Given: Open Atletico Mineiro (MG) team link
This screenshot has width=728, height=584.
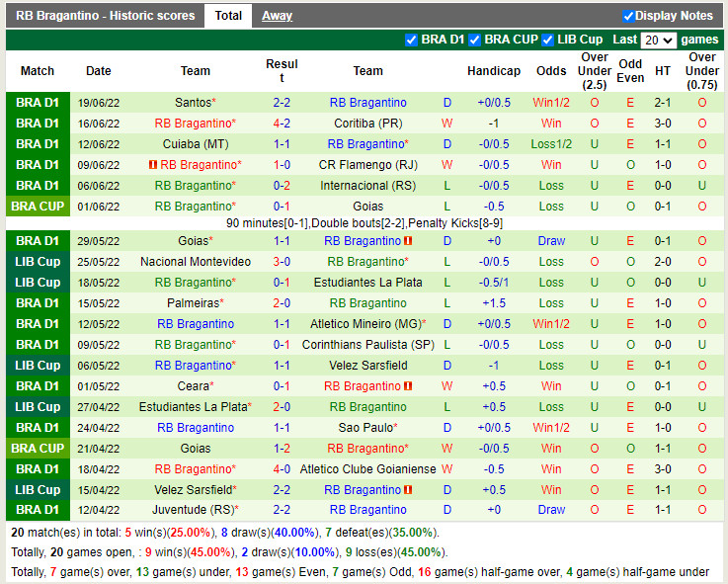Looking at the screenshot, I should (x=365, y=324).
